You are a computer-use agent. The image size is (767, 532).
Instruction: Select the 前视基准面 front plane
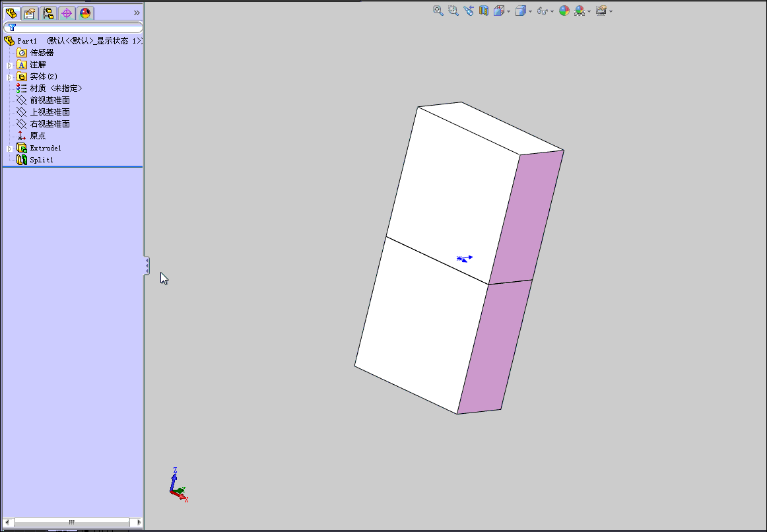[x=50, y=100]
